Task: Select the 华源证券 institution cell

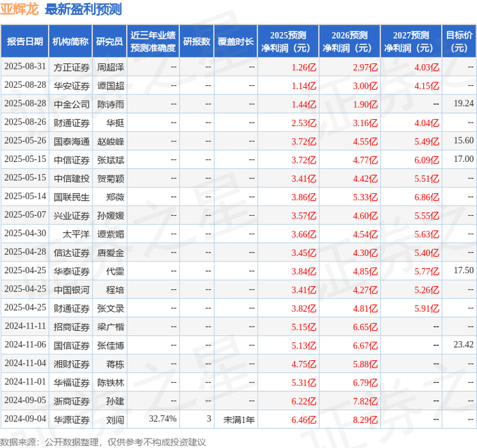Action: click(72, 420)
